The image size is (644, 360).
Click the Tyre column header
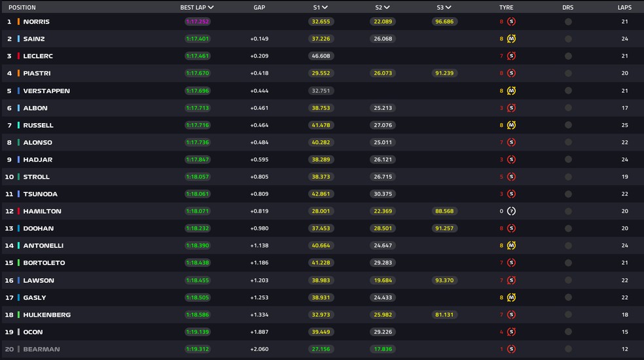pyautogui.click(x=506, y=7)
